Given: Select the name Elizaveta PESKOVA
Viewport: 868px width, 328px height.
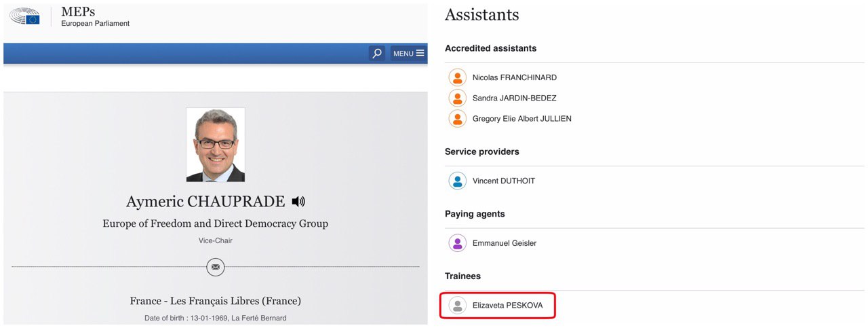Looking at the screenshot, I should coord(508,306).
